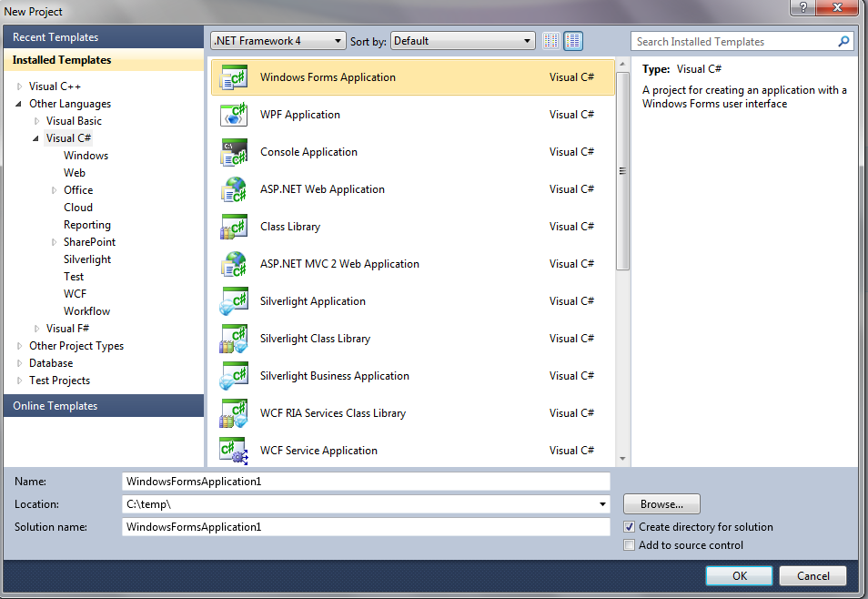This screenshot has height=599, width=868.
Task: Switch to medium icons view toggle
Action: coord(573,41)
